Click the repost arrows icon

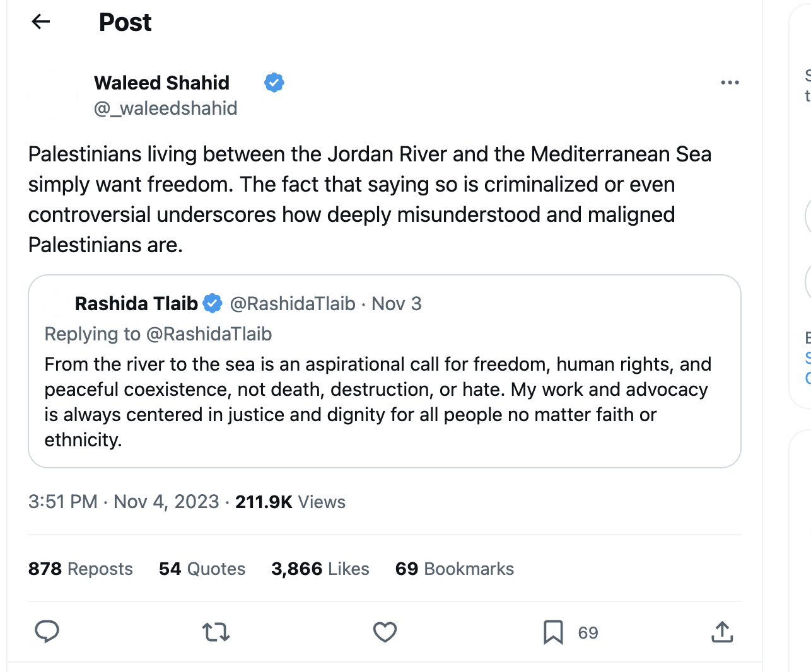click(216, 632)
